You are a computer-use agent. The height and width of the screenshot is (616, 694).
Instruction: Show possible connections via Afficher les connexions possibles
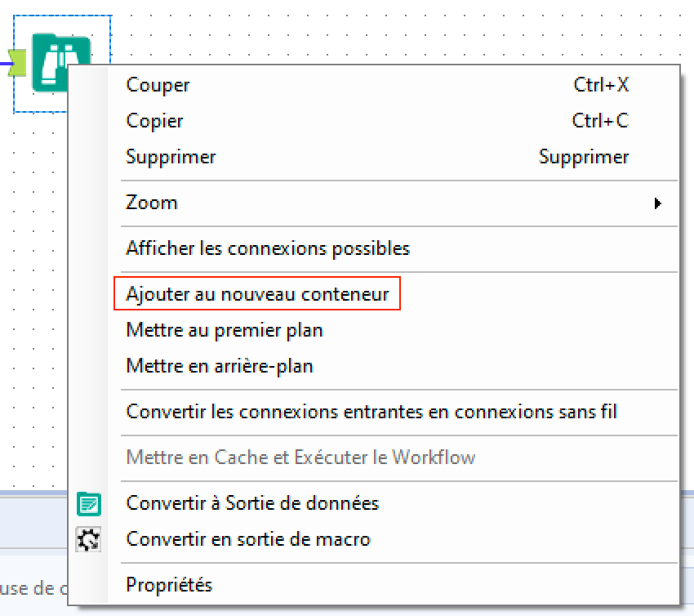pyautogui.click(x=268, y=248)
